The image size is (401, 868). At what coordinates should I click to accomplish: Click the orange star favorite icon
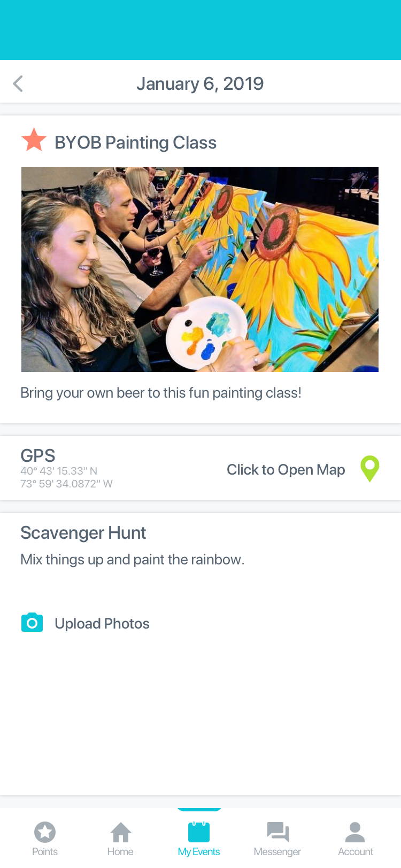click(x=34, y=140)
